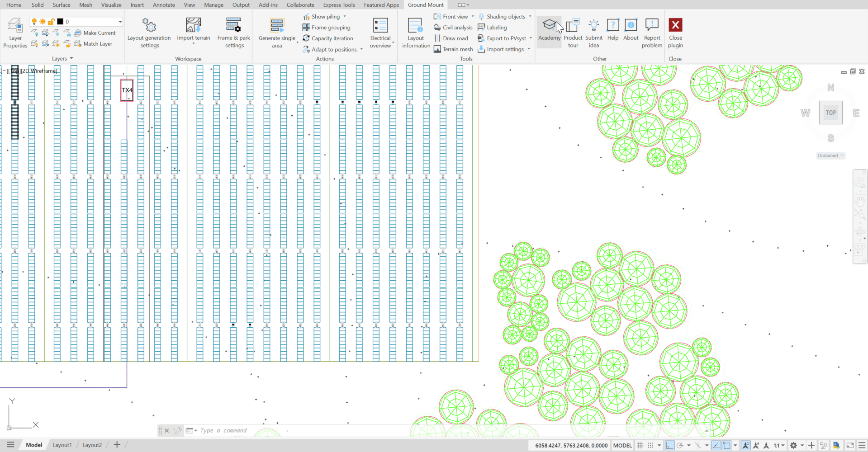Expand the Adapt to positions dropdown
Screen dimensions: 868x452
coord(361,49)
